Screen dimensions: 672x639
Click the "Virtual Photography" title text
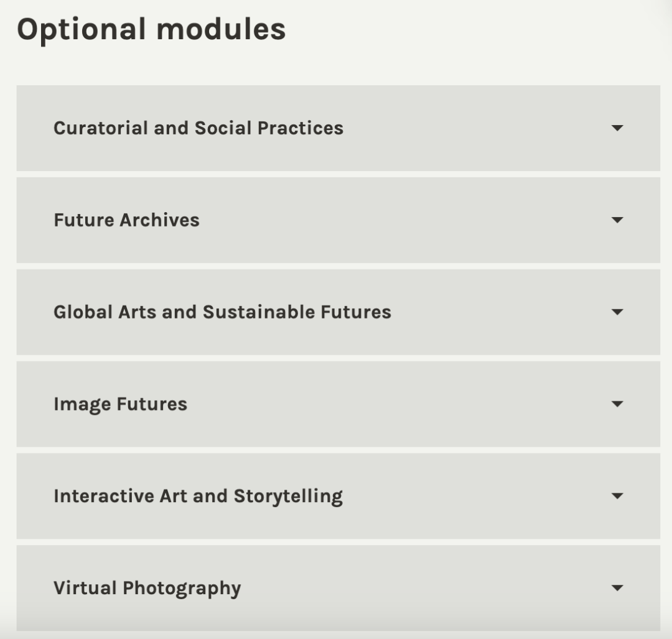tap(147, 588)
